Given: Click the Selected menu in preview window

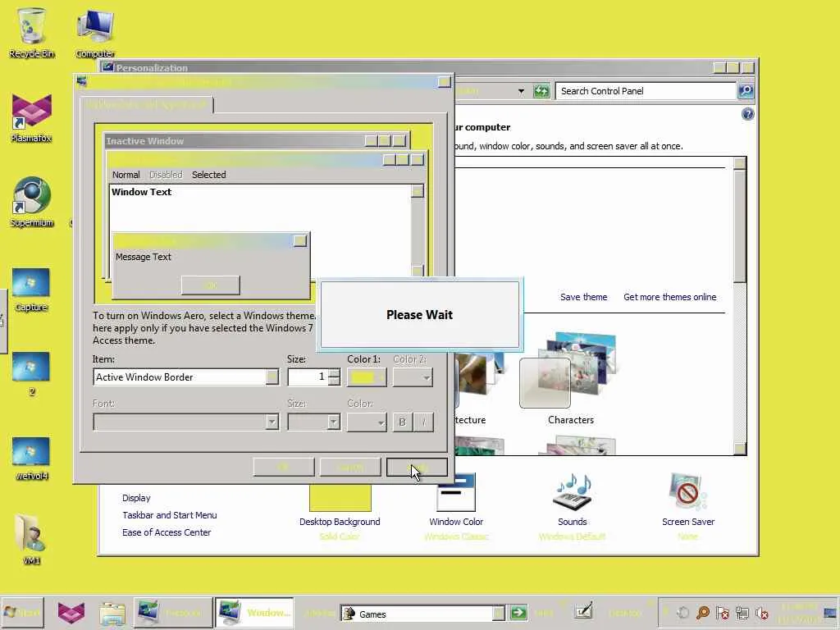Looking at the screenshot, I should point(209,175).
